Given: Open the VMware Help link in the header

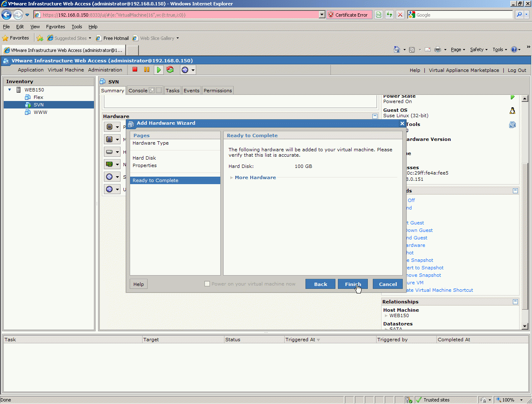Looking at the screenshot, I should 415,70.
